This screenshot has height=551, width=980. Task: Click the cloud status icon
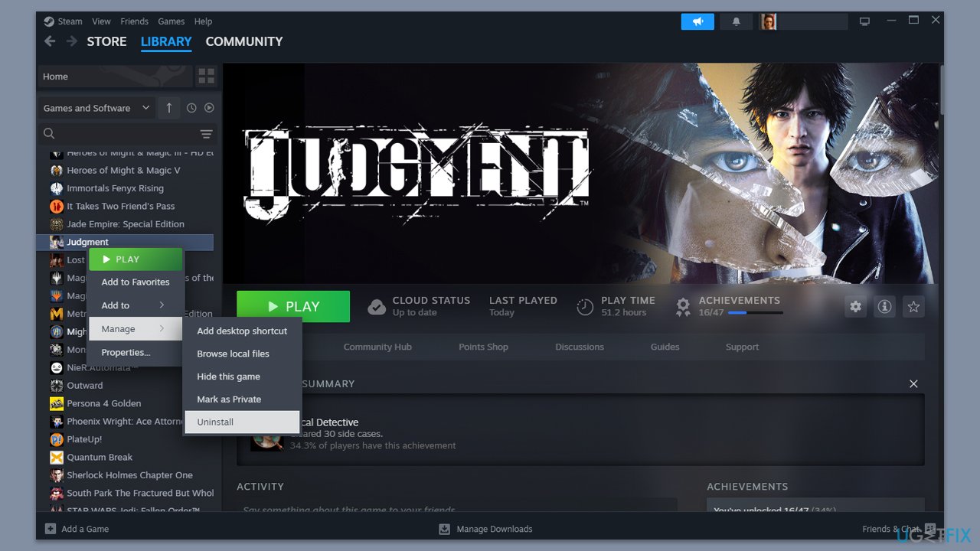377,306
